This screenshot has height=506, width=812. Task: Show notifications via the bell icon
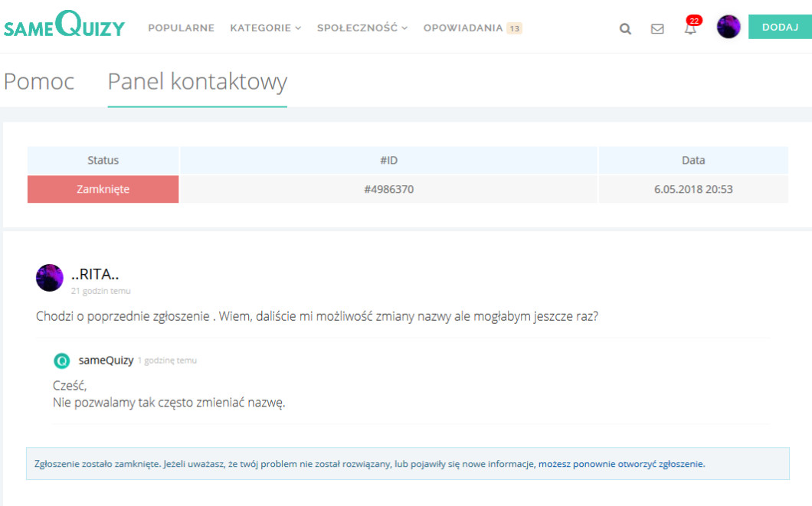pos(690,30)
